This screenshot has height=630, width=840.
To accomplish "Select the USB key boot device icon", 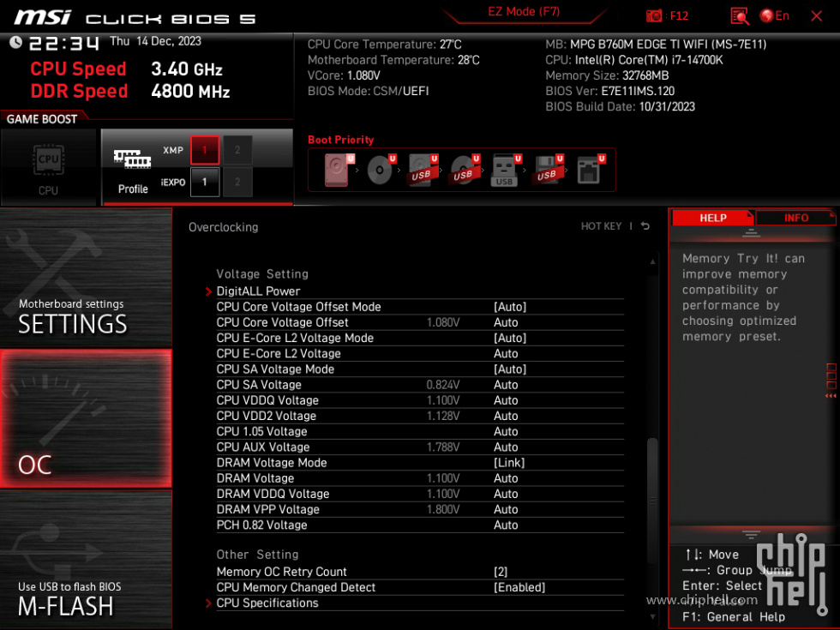I will (x=506, y=171).
